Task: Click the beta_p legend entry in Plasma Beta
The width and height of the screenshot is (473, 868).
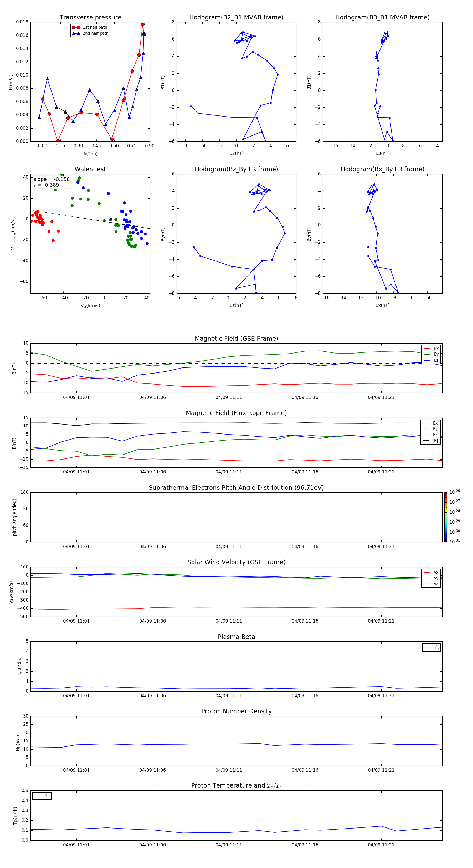Action: tap(431, 647)
